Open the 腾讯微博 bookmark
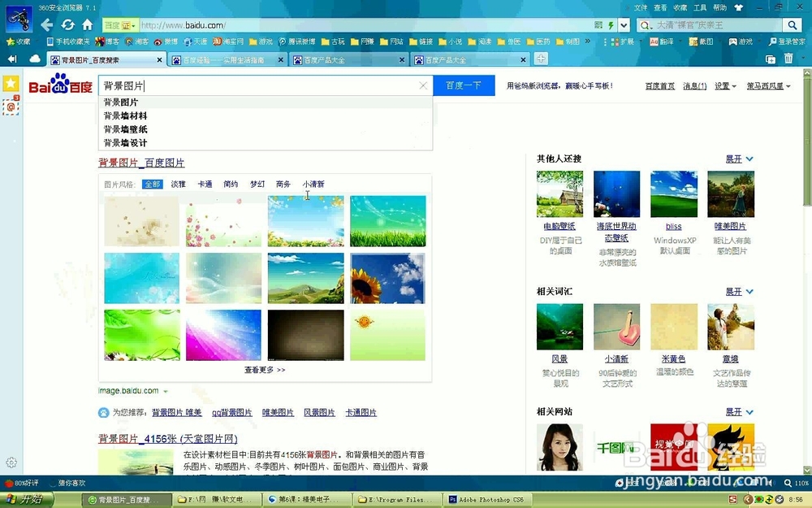 (297, 41)
